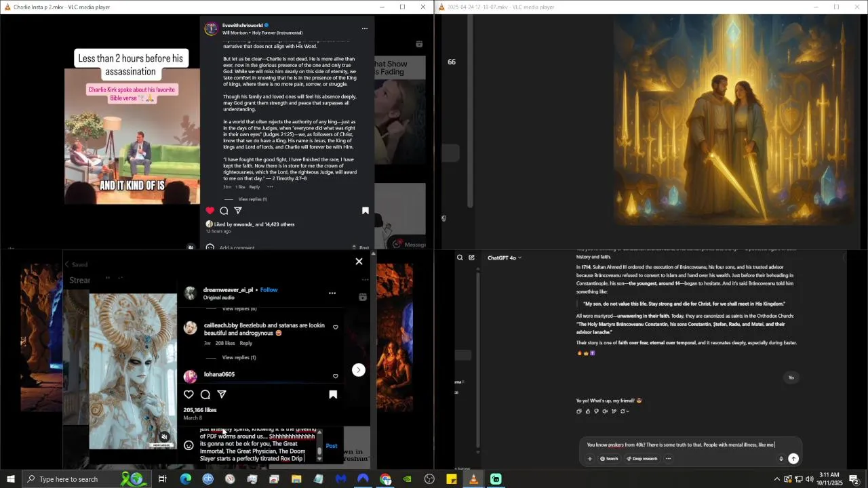
Task: Post the typed Instagram comment
Action: (x=332, y=446)
